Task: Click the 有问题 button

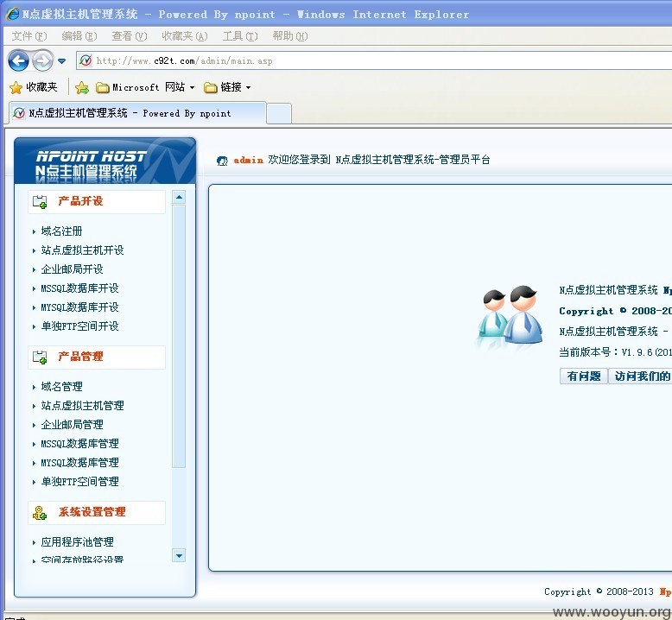Action: [584, 376]
